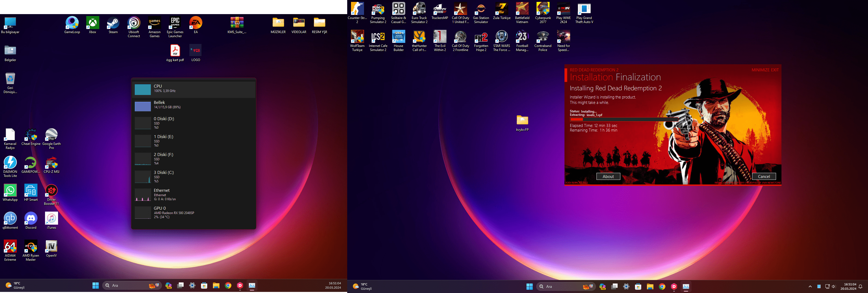Screen dimensions: 868x293
Task: Select the Geri Dönüşüm recycle bin
Action: coord(10,83)
